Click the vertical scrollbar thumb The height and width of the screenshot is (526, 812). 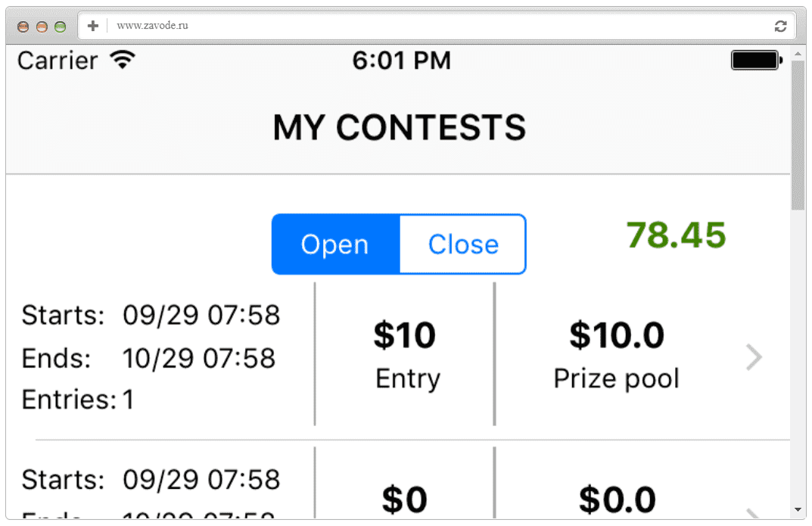798,135
